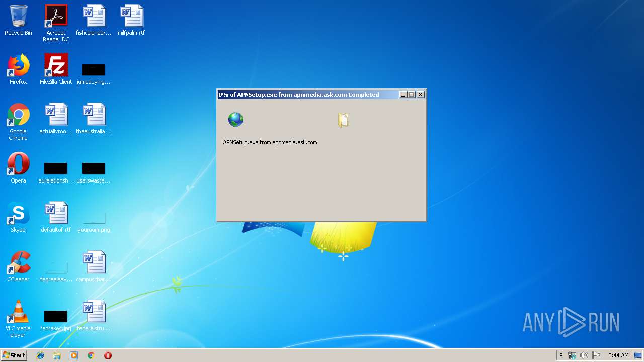Click the Opera taskbar icon

tap(108, 355)
